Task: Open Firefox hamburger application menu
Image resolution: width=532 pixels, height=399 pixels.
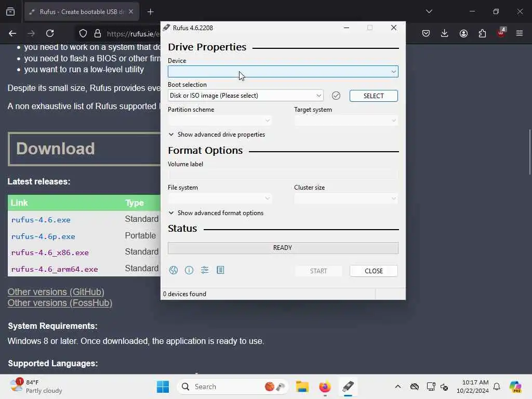Action: click(520, 33)
